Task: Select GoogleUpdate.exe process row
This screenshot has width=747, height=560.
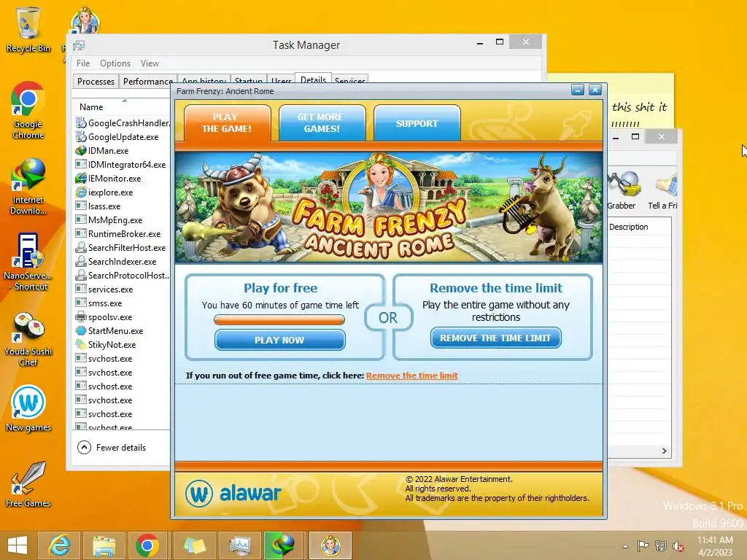Action: tap(123, 136)
